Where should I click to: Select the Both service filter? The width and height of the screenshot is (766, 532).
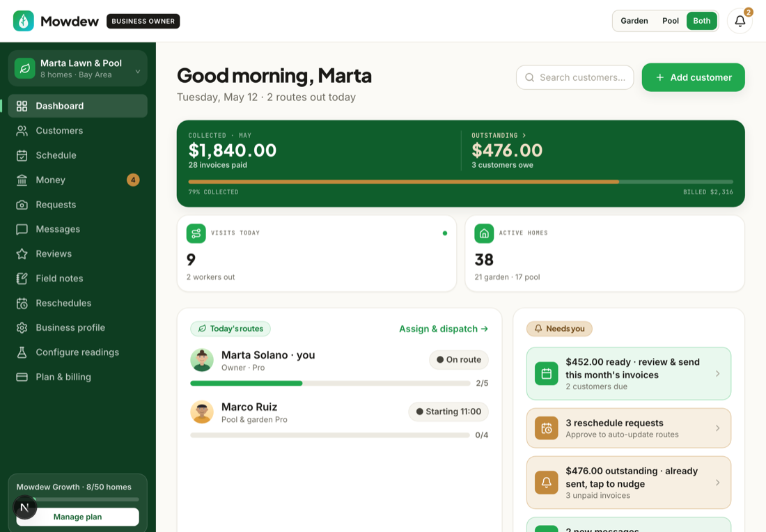(701, 21)
